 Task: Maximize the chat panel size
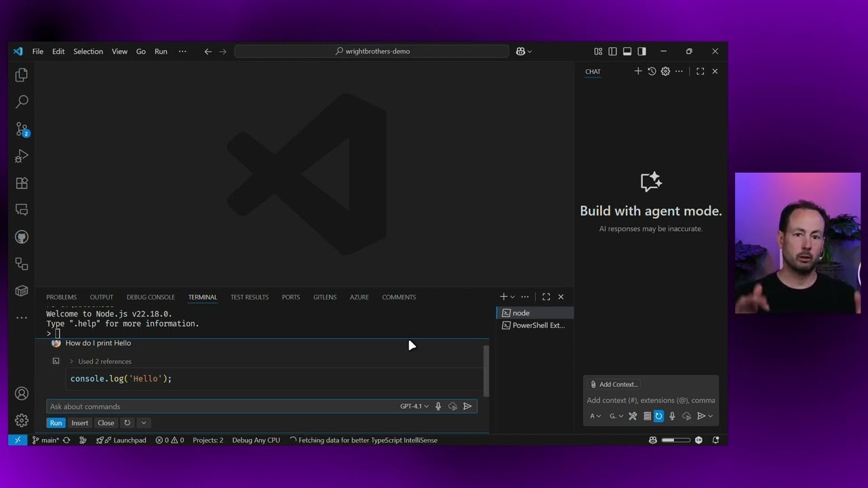pos(701,71)
